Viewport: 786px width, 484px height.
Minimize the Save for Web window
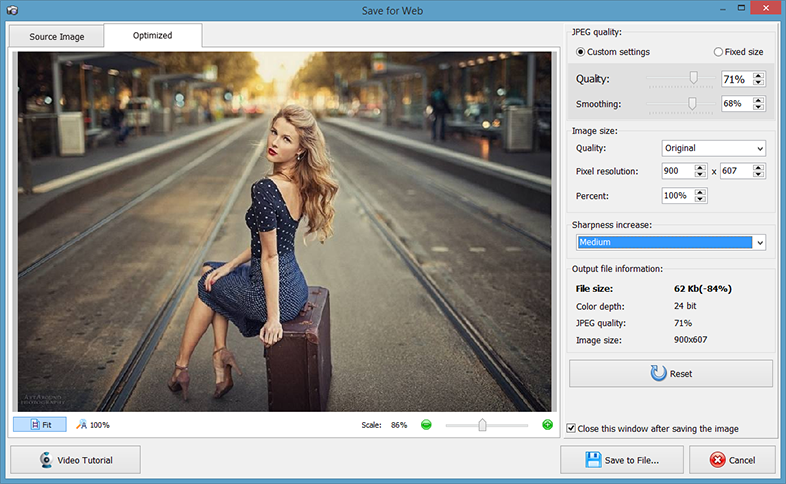723,9
